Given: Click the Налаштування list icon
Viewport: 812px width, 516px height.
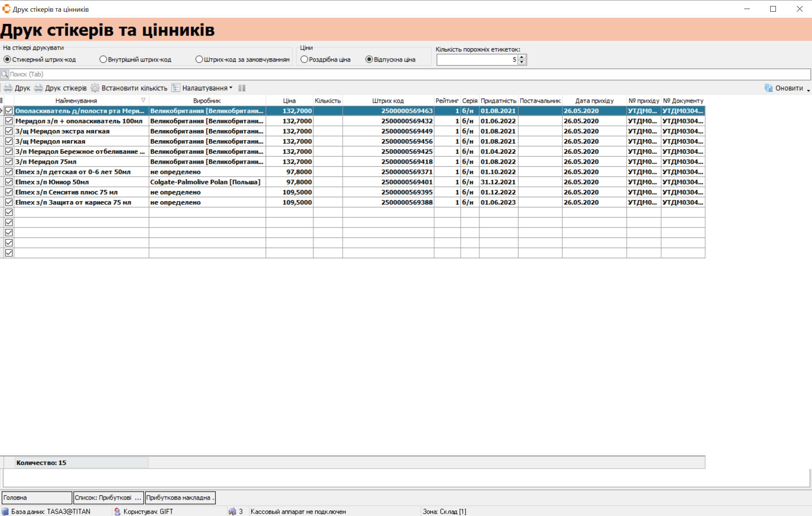Looking at the screenshot, I should [x=176, y=88].
